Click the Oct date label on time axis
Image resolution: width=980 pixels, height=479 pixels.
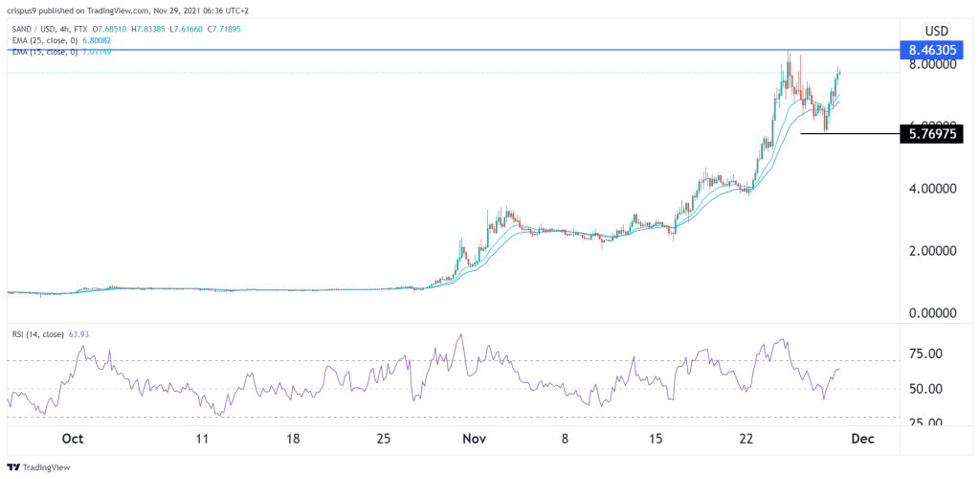click(73, 439)
